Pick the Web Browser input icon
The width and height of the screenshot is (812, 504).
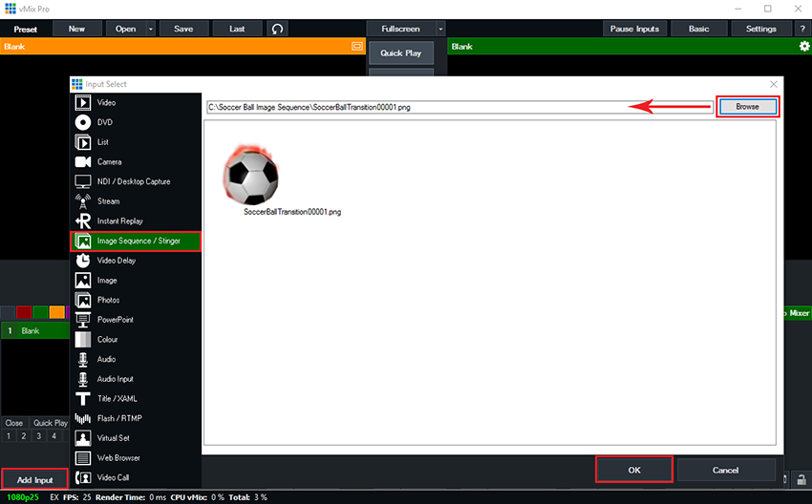coord(82,457)
